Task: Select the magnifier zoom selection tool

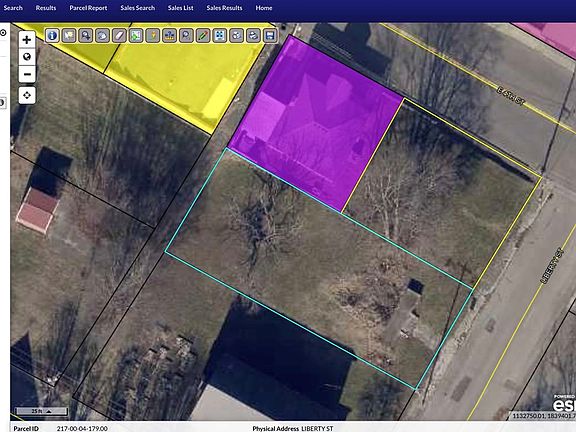Action: coord(86,36)
